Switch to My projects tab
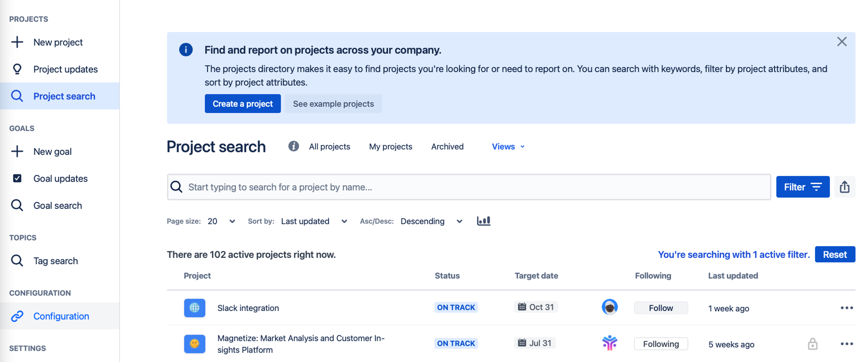Screen dimensions: 868x362 click(390, 146)
